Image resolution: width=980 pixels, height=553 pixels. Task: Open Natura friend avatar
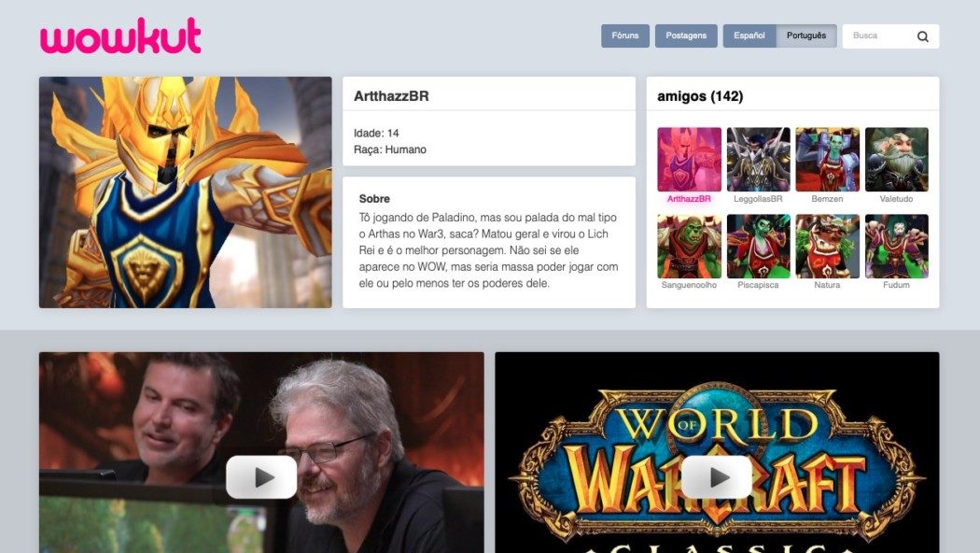[827, 246]
